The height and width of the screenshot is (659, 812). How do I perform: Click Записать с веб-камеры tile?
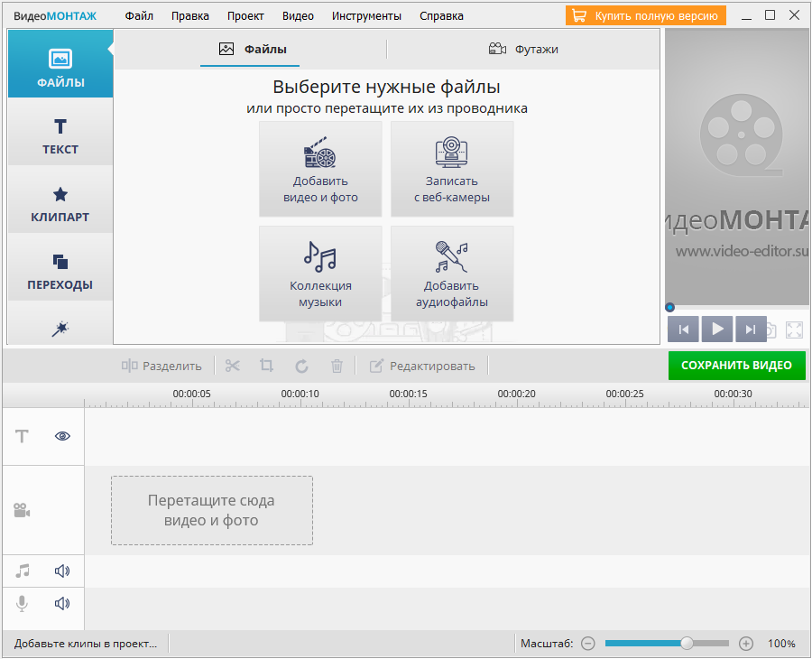[x=452, y=169]
